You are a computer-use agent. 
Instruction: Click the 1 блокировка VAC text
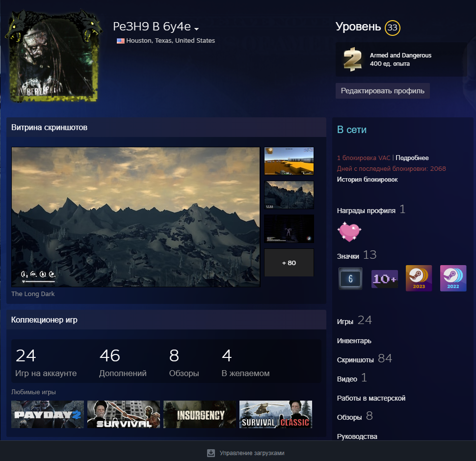tap(363, 158)
